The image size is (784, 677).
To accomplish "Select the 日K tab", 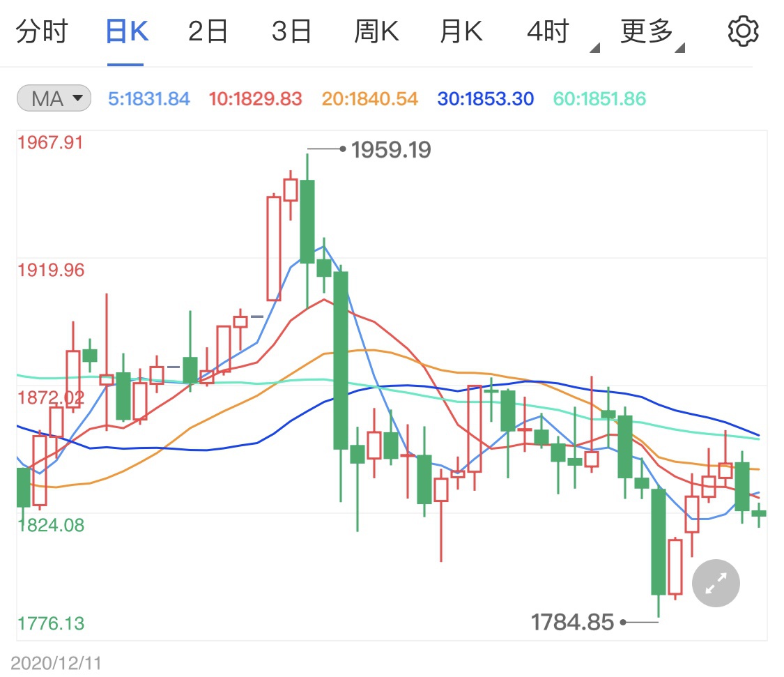I will click(127, 31).
